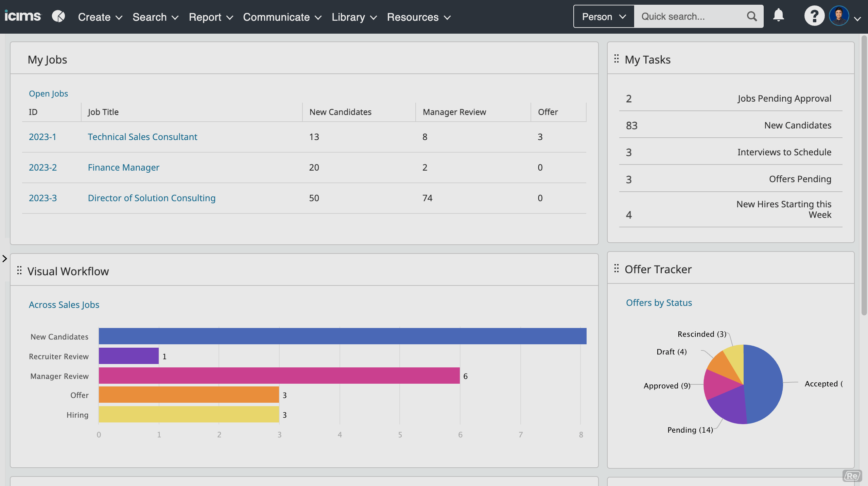868x486 pixels.
Task: Open the notifications bell
Action: point(778,16)
